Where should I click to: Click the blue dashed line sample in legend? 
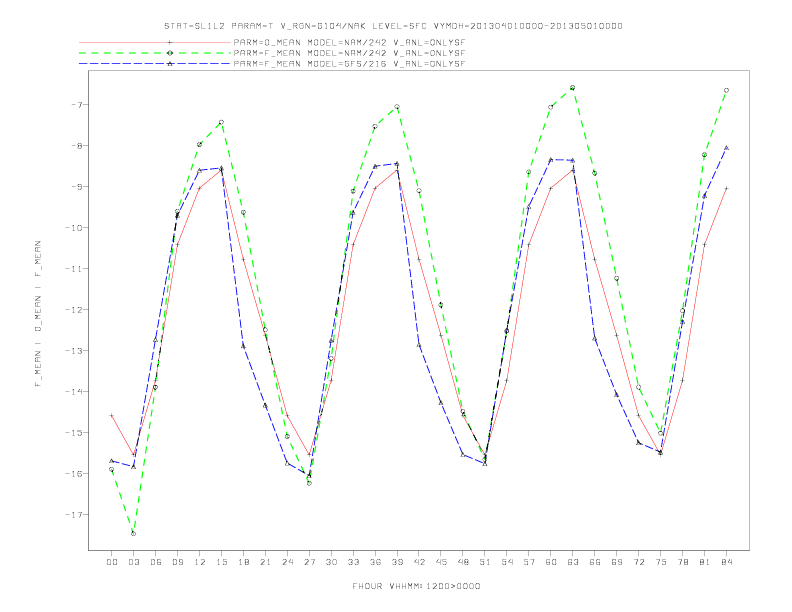pyautogui.click(x=155, y=64)
